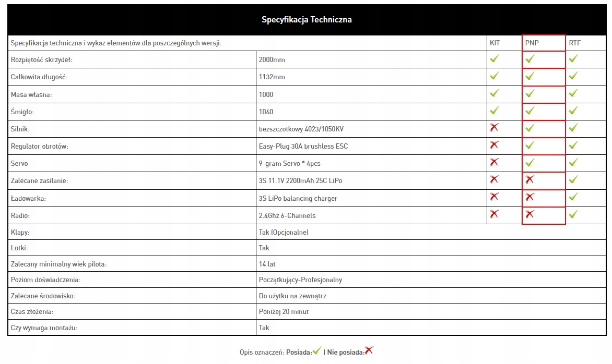The width and height of the screenshot is (612, 364).
Task: Click the green checkmark icon in the legend
Action: (317, 350)
